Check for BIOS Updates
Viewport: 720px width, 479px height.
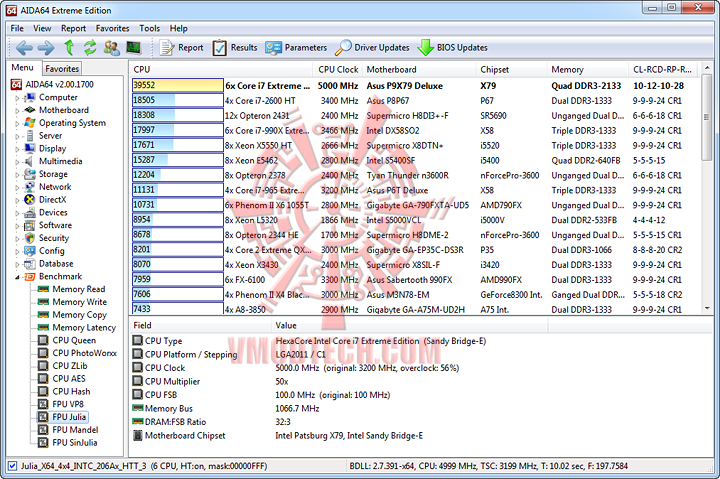452,47
